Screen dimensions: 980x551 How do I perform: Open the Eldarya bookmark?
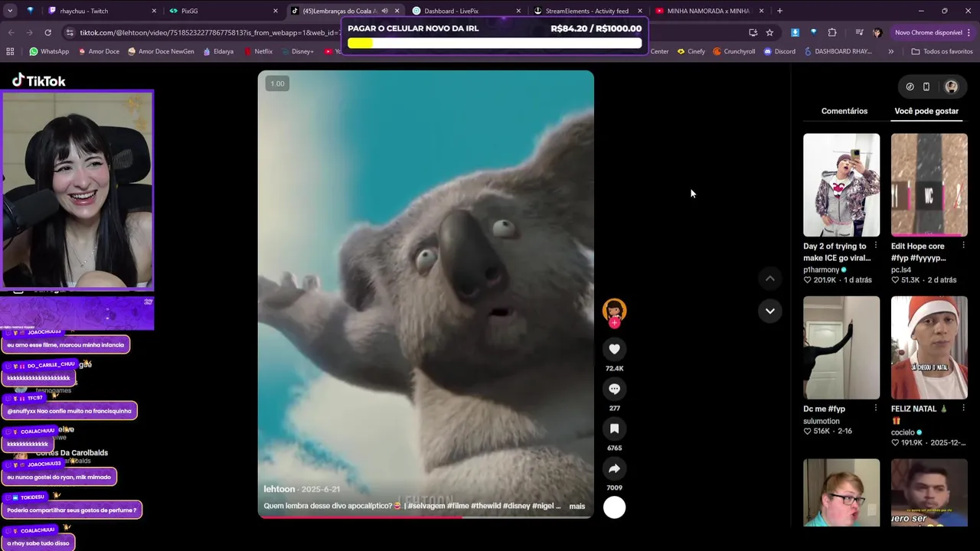(218, 51)
